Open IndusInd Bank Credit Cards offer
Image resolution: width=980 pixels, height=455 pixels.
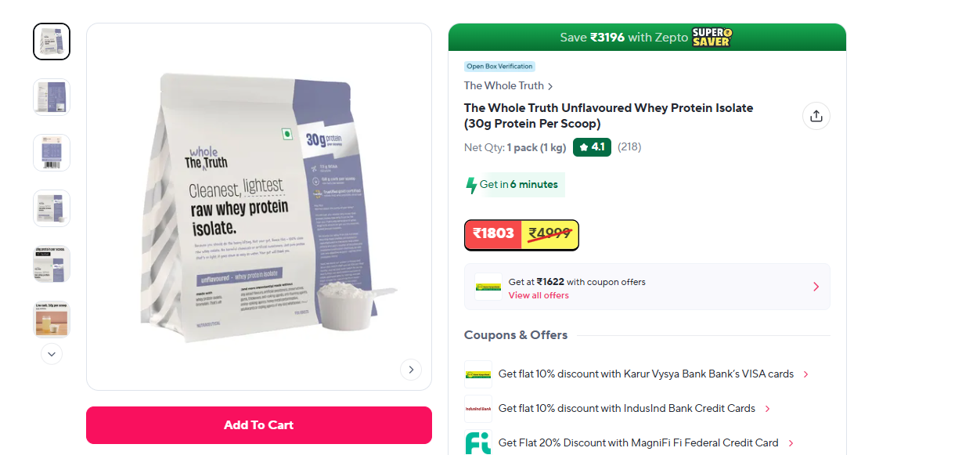(x=627, y=409)
